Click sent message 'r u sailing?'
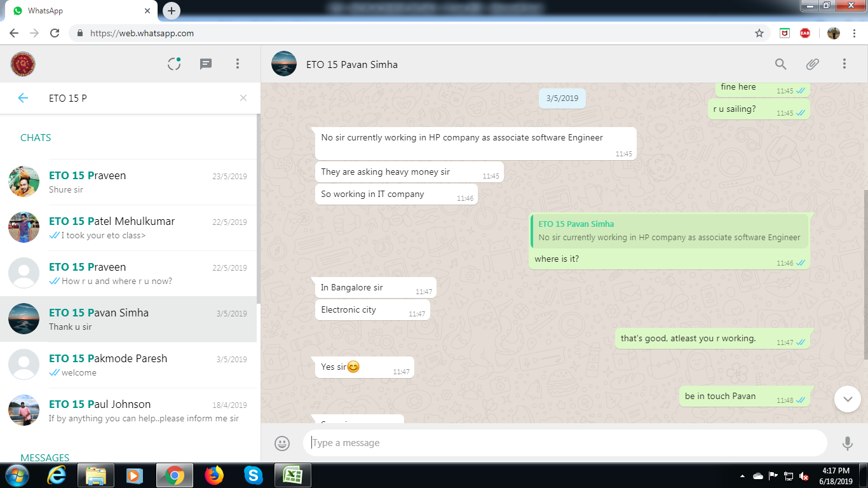Screen dimensions: 868x488 tap(759, 109)
